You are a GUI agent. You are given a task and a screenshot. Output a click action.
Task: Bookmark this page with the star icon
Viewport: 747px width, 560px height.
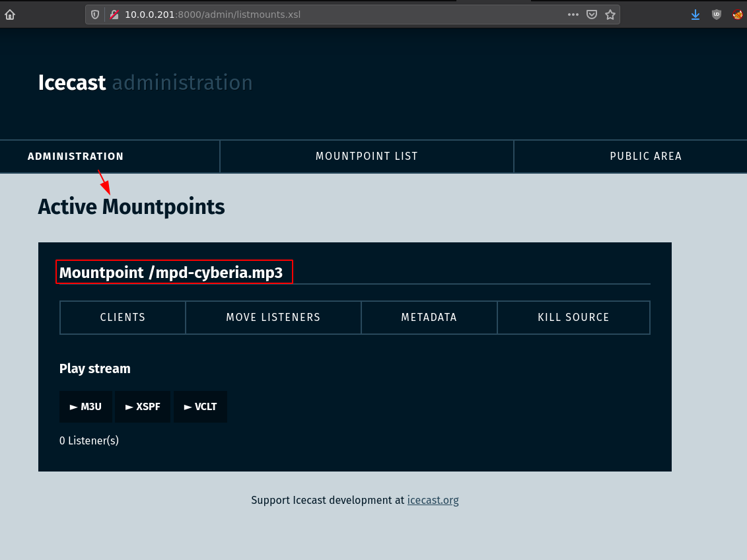pyautogui.click(x=610, y=15)
